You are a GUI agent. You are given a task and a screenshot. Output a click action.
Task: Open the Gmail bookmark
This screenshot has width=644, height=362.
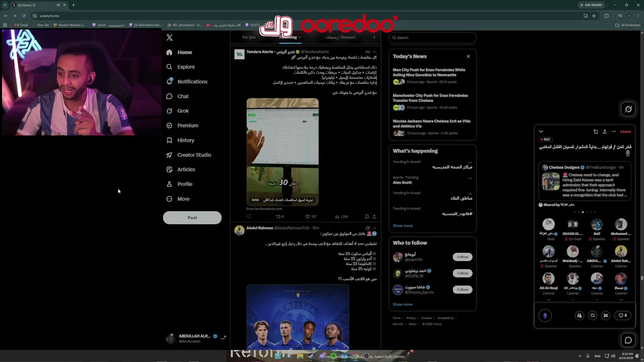(21, 25)
